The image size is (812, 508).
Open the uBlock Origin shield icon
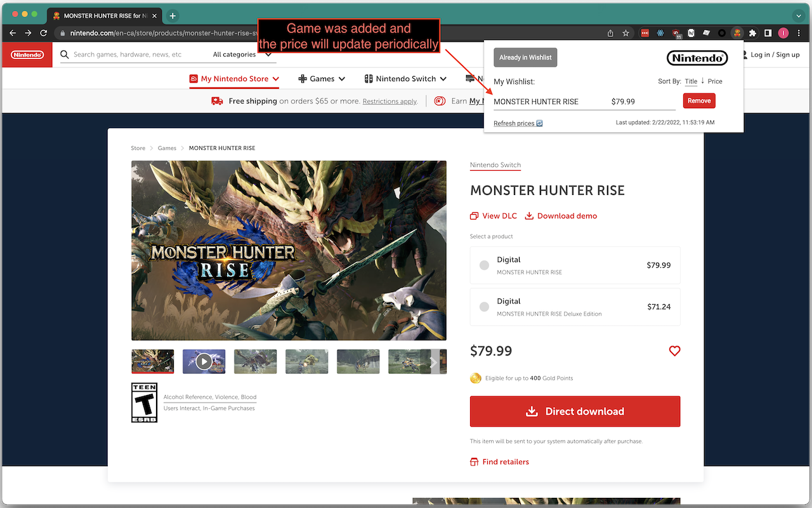coord(676,33)
